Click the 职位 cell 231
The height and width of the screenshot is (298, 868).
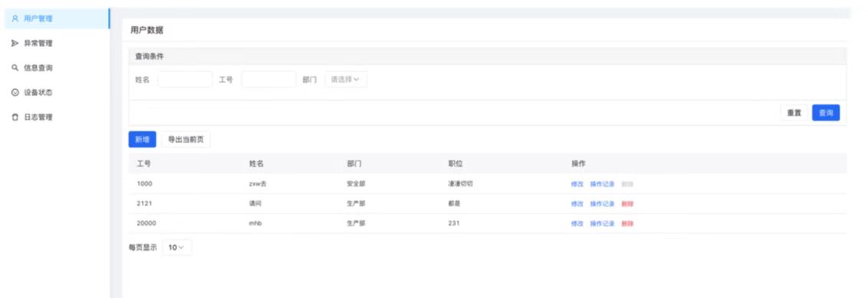pos(453,223)
